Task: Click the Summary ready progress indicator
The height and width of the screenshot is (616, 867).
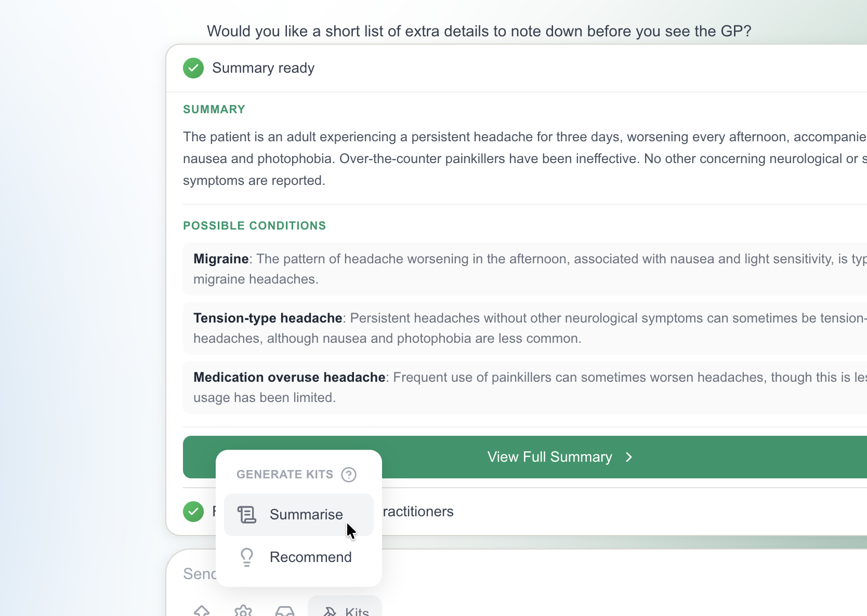Action: pos(262,68)
